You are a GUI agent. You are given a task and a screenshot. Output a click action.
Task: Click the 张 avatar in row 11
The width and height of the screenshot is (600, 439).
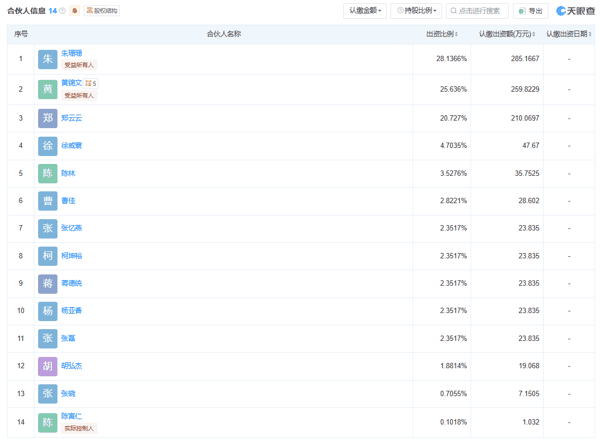(47, 338)
